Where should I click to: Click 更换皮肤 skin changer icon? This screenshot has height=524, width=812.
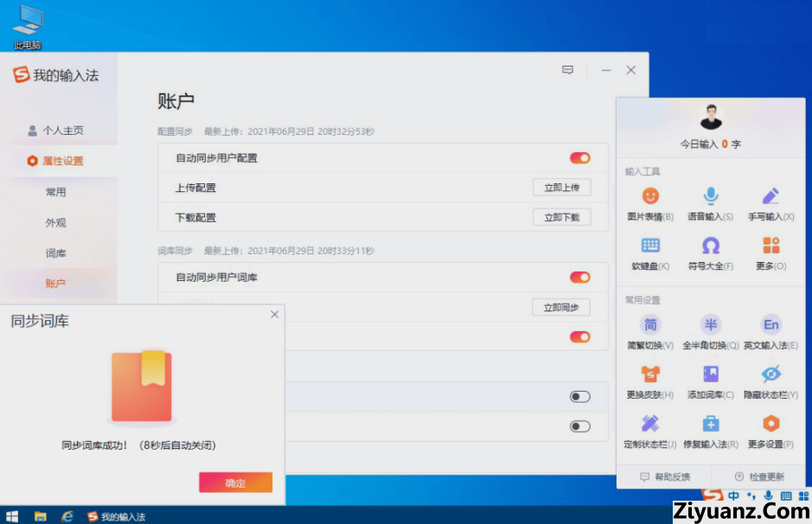click(x=650, y=374)
